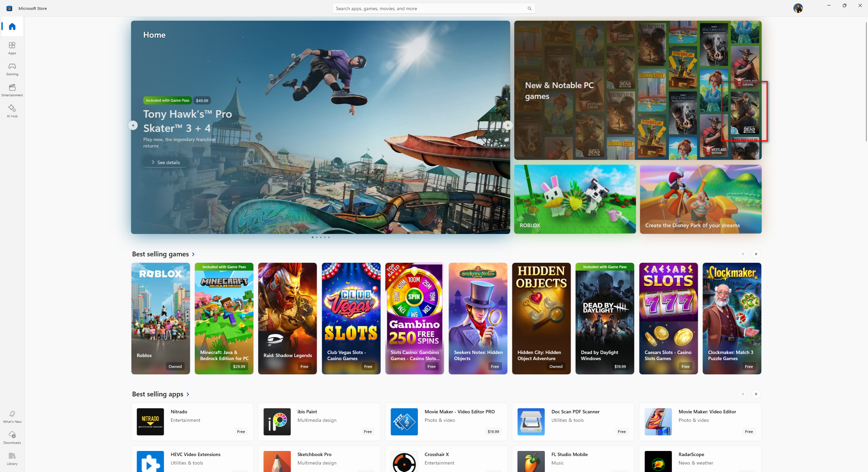The height and width of the screenshot is (472, 868).
Task: Click Free badge on Nitrado
Action: coord(241,432)
